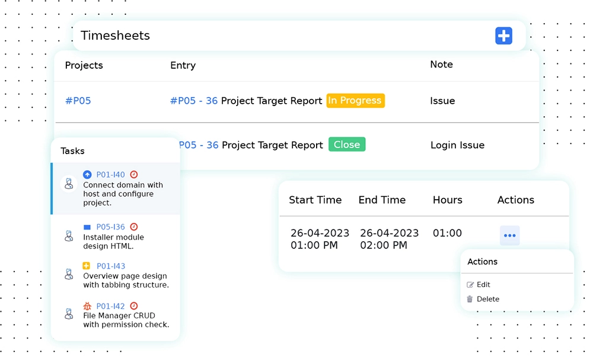Click the Login Issue note
Image resolution: width=593 pixels, height=364 pixels.
457,145
